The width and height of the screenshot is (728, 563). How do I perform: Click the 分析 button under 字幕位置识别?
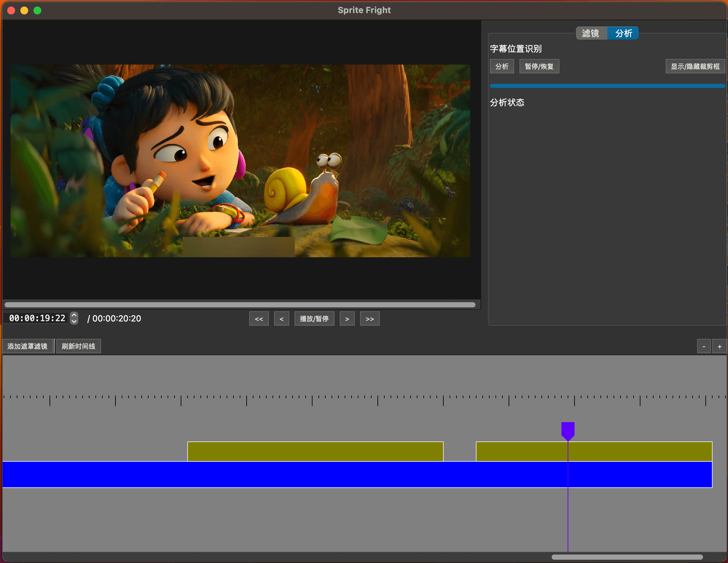(x=502, y=66)
